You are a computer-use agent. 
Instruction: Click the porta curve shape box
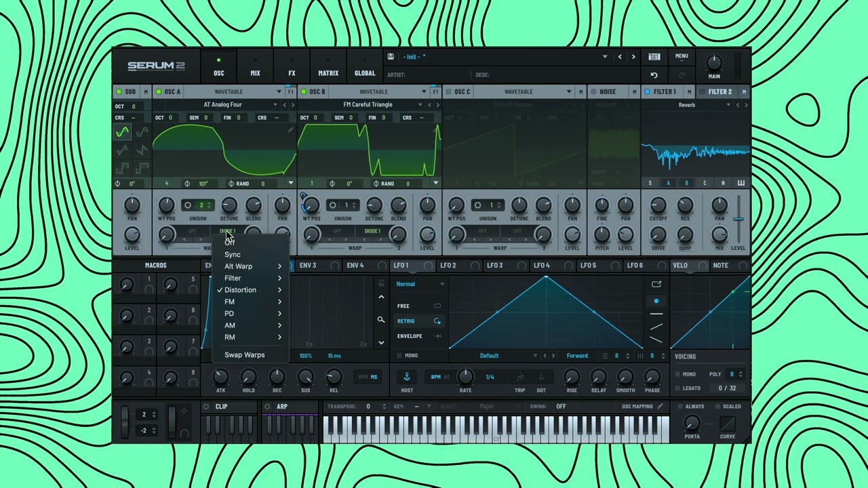(728, 424)
